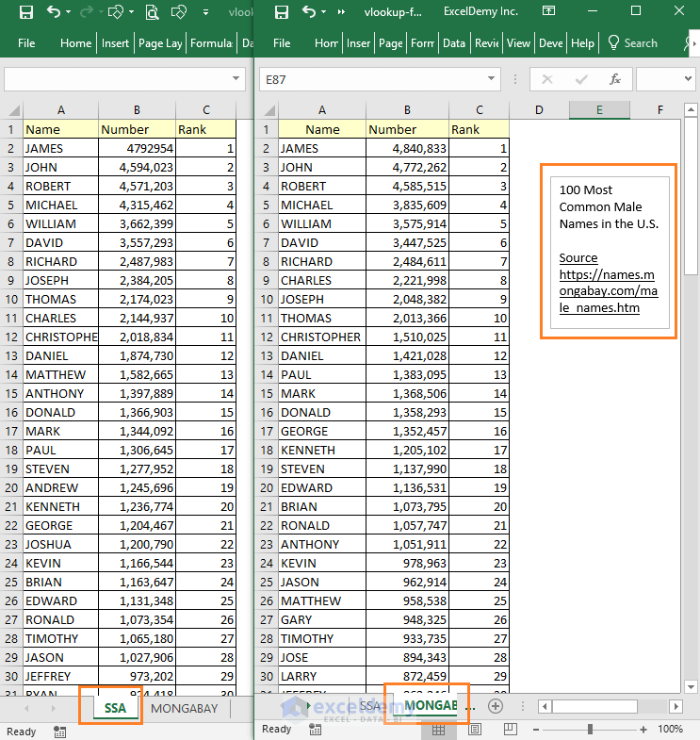Screen dimensions: 700x740
Task: Expand left window Name Box dropdown
Action: [236, 80]
